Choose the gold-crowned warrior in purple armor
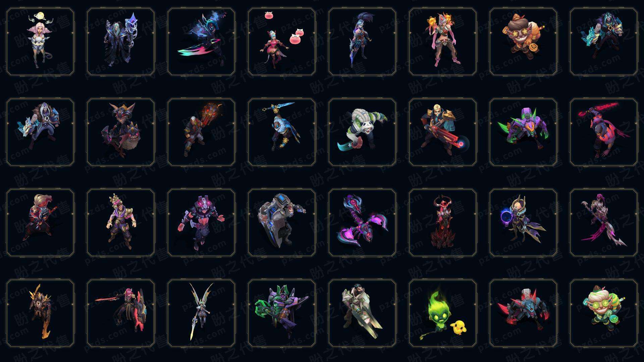 [x=121, y=223]
